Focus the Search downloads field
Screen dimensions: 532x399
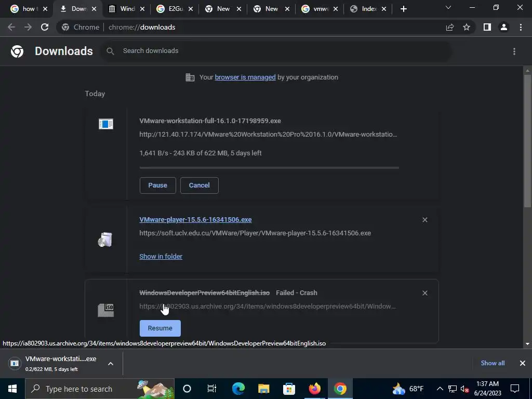point(275,51)
